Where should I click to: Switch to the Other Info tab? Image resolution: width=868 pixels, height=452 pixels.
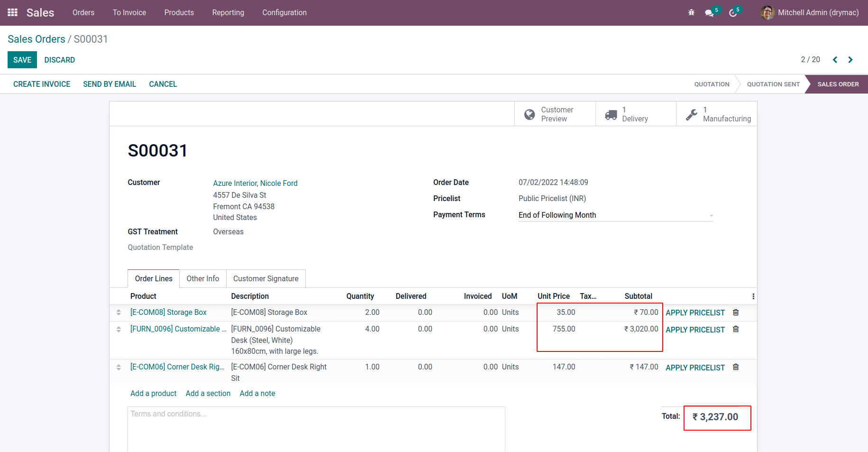click(202, 279)
